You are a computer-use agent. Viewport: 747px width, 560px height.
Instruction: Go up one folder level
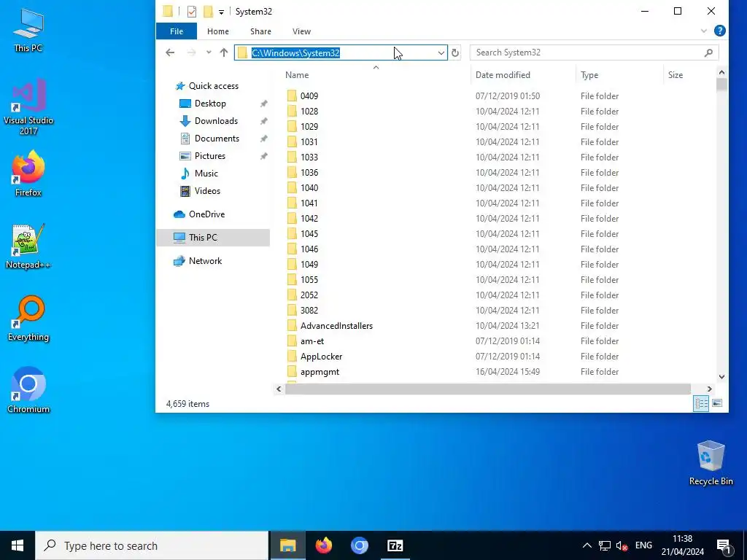coord(224,52)
